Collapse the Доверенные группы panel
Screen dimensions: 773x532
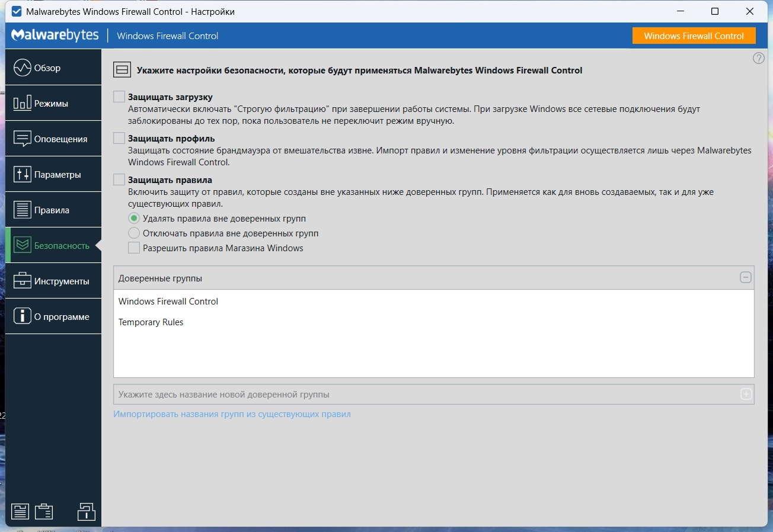[746, 278]
